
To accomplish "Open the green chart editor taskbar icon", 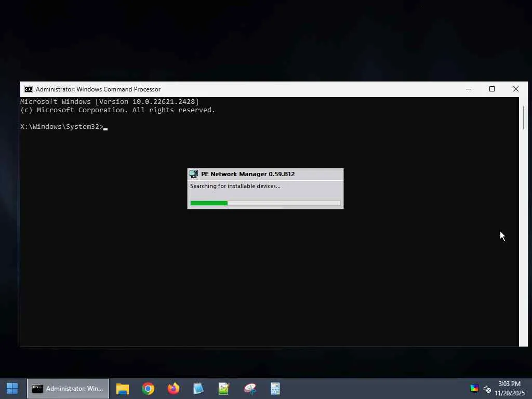I will [x=224, y=389].
